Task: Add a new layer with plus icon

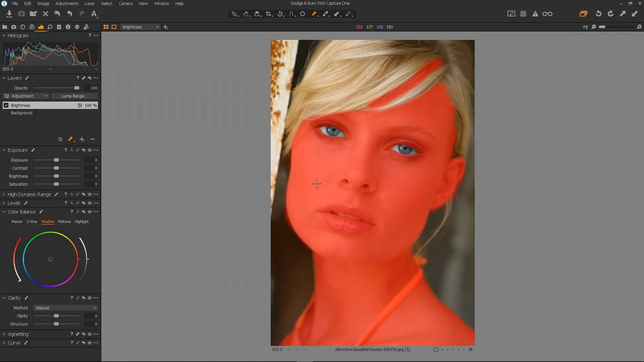Action: [82, 139]
